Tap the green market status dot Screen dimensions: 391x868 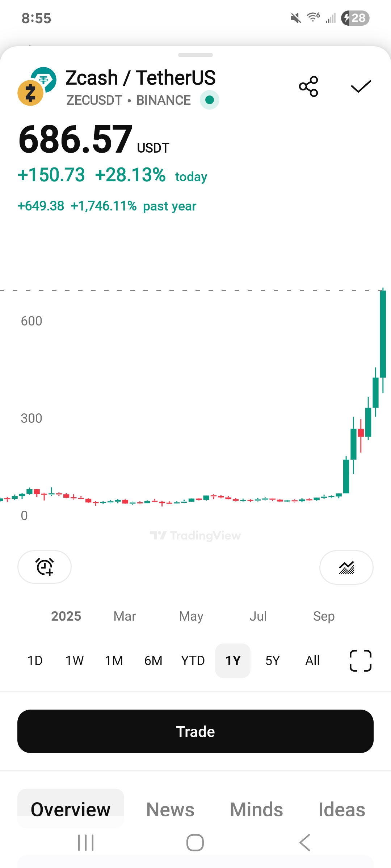(x=210, y=100)
